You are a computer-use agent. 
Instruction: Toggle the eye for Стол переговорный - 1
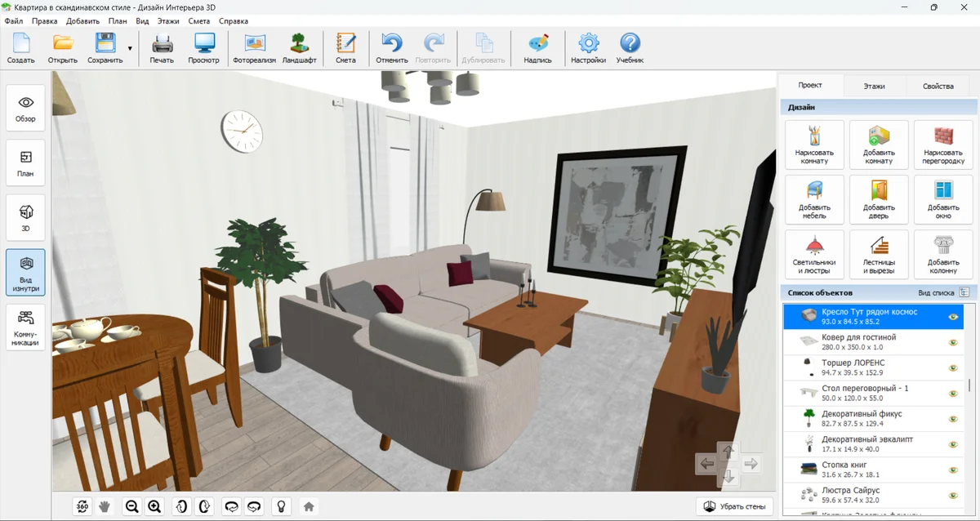click(953, 394)
